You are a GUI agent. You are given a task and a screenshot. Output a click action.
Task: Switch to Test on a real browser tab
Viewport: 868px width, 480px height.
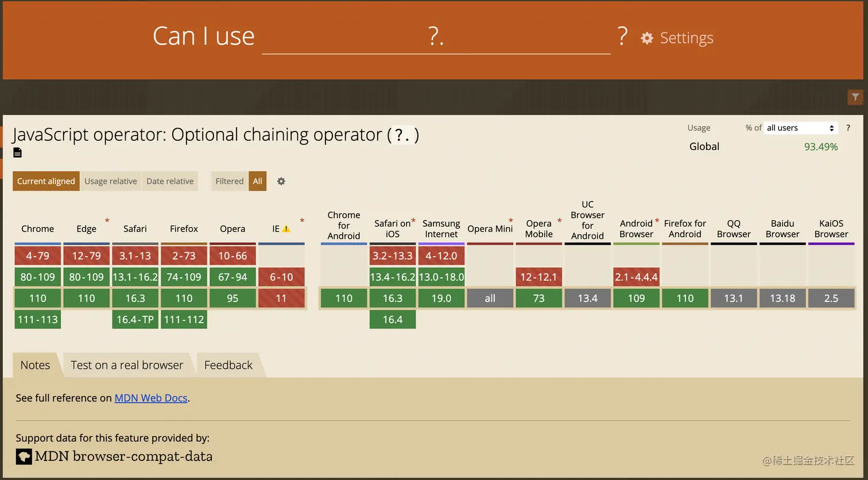pyautogui.click(x=127, y=365)
